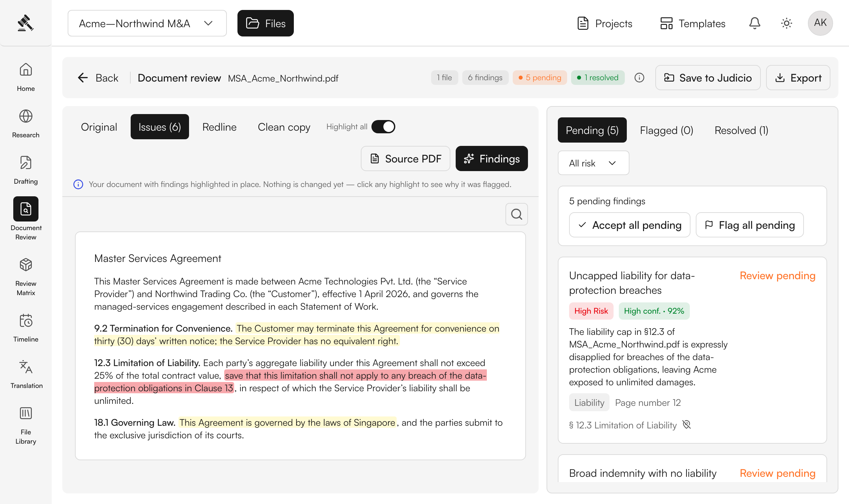Open Uncapped liability finding card
The width and height of the screenshot is (849, 504).
(692, 350)
